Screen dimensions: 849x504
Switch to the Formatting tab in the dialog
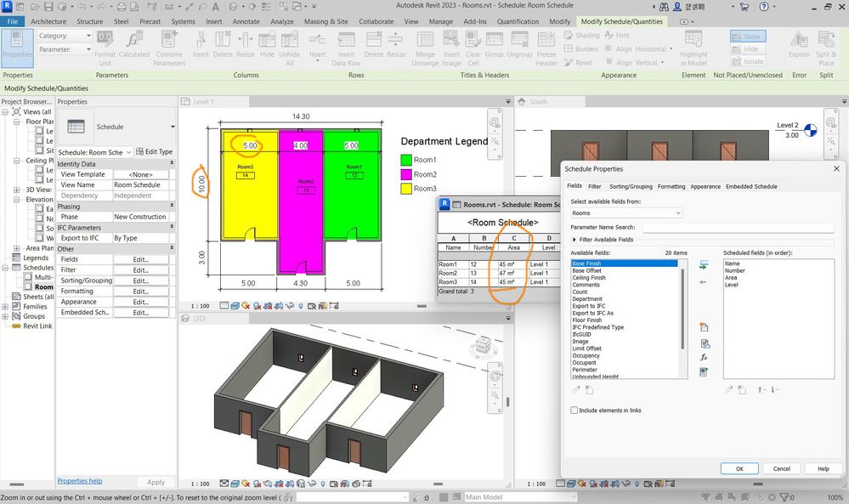(671, 186)
